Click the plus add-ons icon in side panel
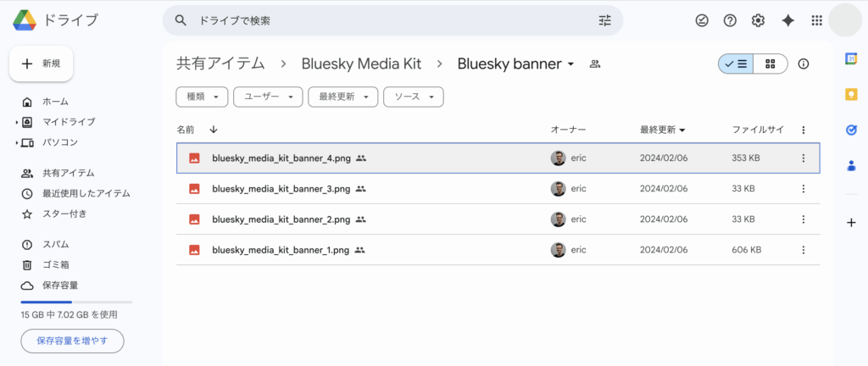 (851, 223)
